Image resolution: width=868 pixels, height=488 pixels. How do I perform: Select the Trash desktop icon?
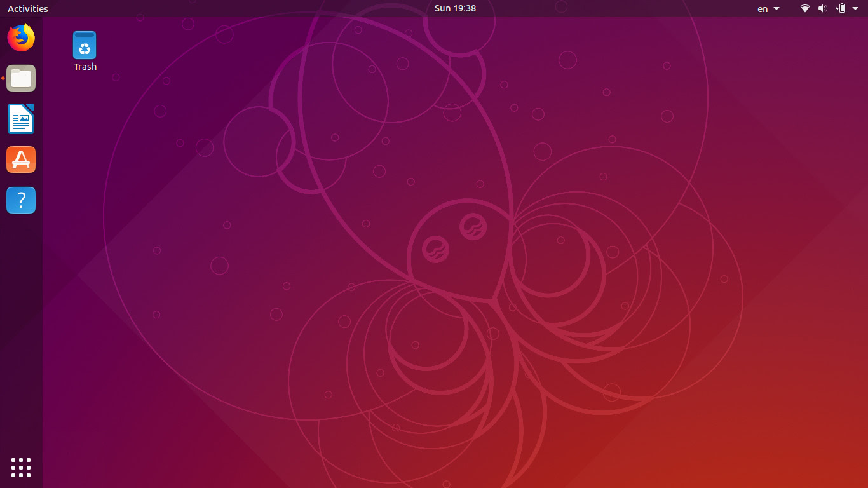tap(85, 45)
